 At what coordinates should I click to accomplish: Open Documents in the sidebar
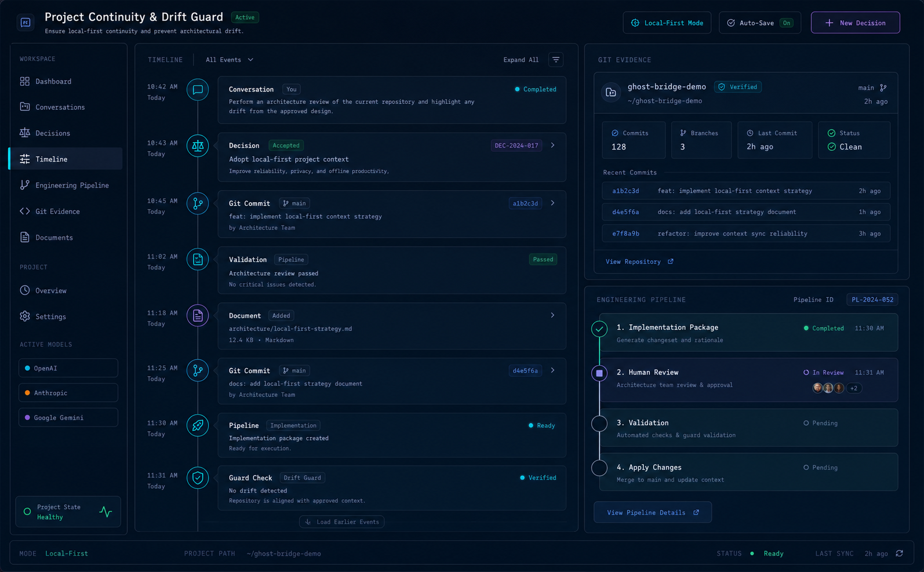pos(66,238)
